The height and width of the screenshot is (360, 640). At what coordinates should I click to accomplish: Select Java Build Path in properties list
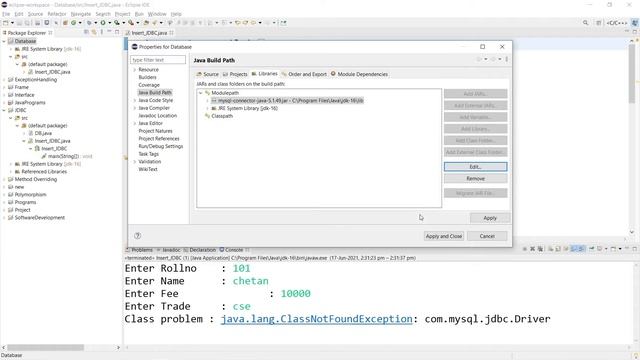point(155,93)
